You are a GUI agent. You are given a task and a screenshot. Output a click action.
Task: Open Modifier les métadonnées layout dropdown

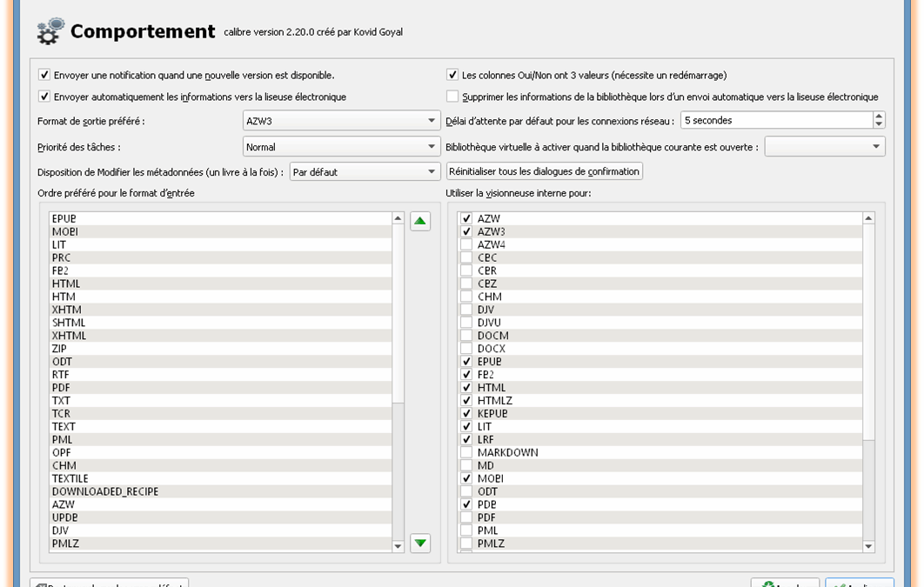(x=365, y=172)
